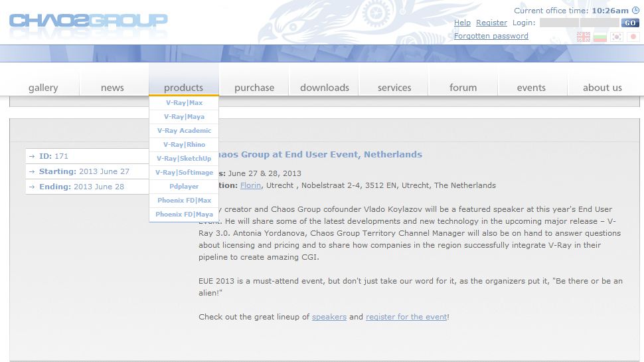Select Phoenix FD|Max from products dropdown
The height and width of the screenshot is (362, 644).
(x=184, y=201)
